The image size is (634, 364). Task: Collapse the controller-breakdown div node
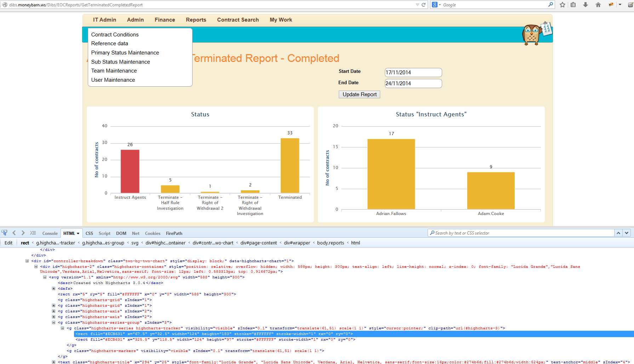tap(27, 261)
